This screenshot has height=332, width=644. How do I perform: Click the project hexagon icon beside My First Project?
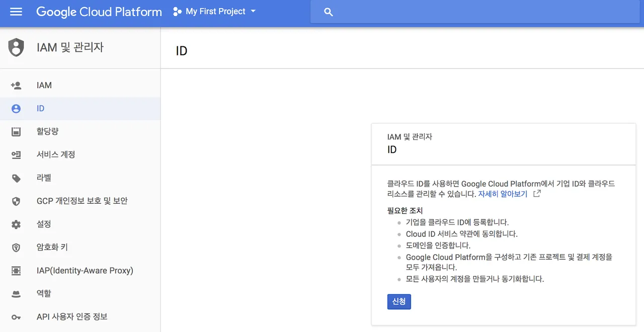click(x=177, y=12)
